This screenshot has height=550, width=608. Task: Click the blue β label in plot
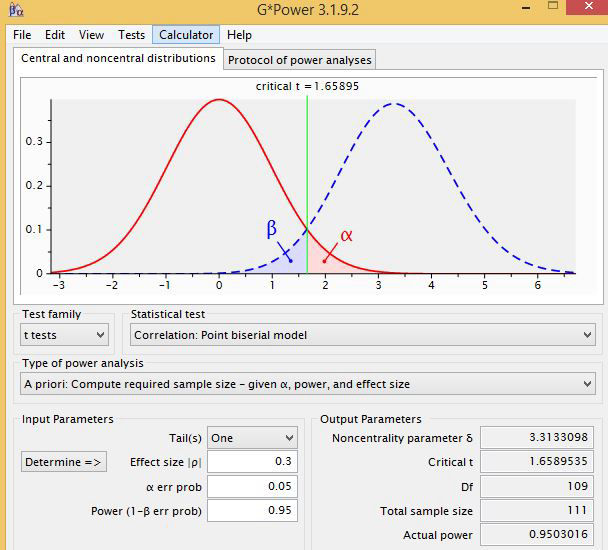click(271, 229)
